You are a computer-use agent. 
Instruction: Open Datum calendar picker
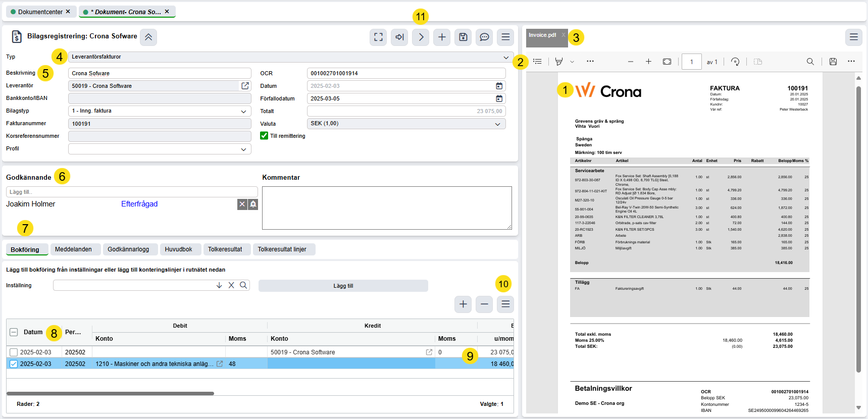[499, 86]
